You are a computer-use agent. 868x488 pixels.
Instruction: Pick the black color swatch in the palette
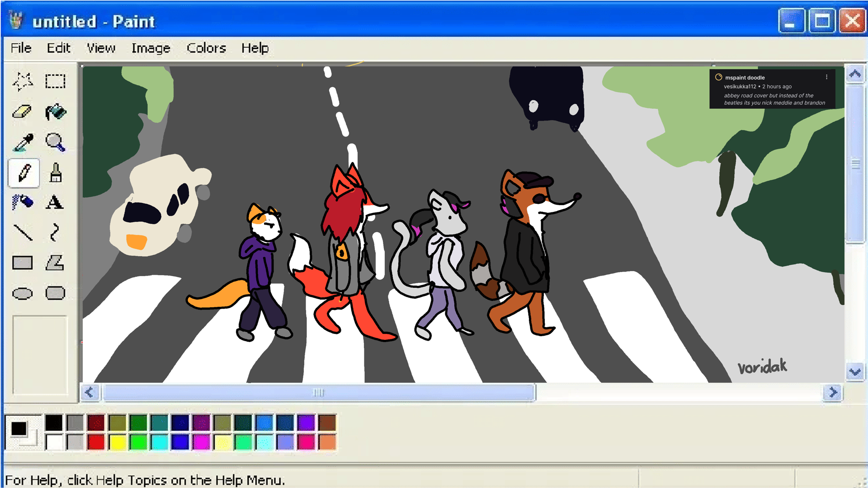[54, 423]
